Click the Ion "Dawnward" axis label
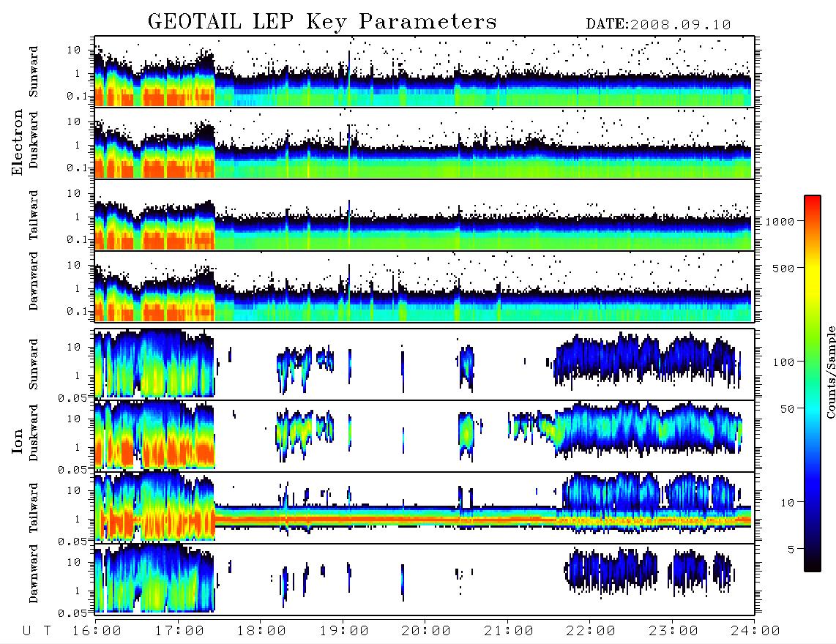The image size is (836, 644). (x=34, y=574)
